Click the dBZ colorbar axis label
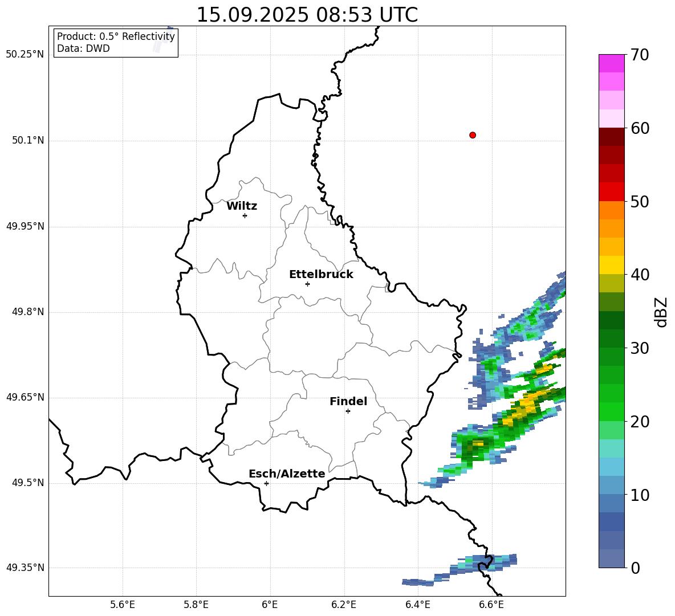This screenshot has width=675, height=616. pyautogui.click(x=660, y=312)
